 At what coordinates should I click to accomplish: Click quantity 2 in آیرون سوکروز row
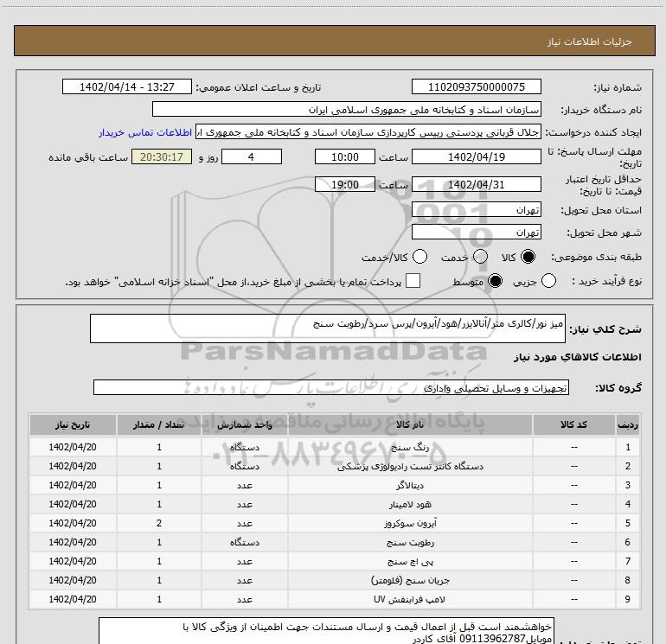(159, 523)
